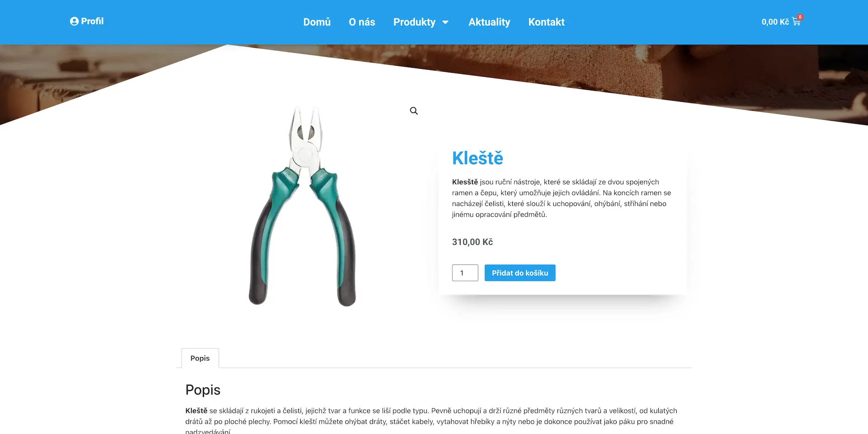Select the Produkty menu item
868x434 pixels.
[x=415, y=22]
